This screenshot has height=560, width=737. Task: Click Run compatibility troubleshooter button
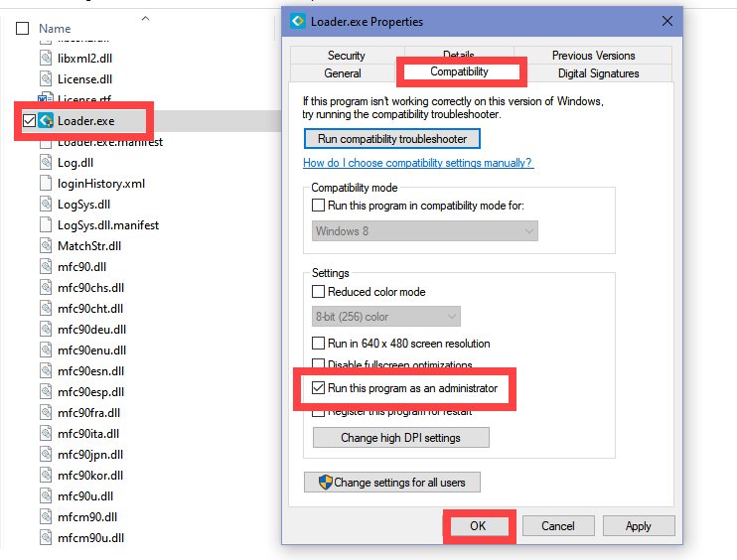pos(392,139)
